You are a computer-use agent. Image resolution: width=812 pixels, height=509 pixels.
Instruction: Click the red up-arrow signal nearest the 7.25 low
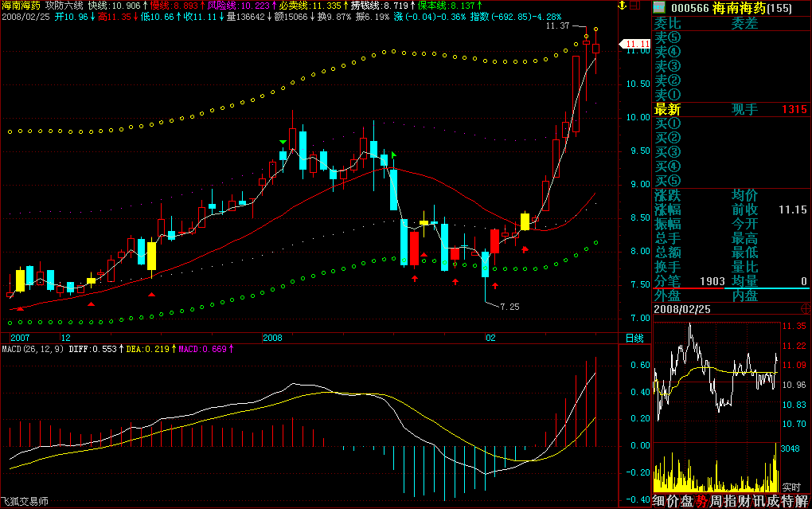(x=495, y=286)
